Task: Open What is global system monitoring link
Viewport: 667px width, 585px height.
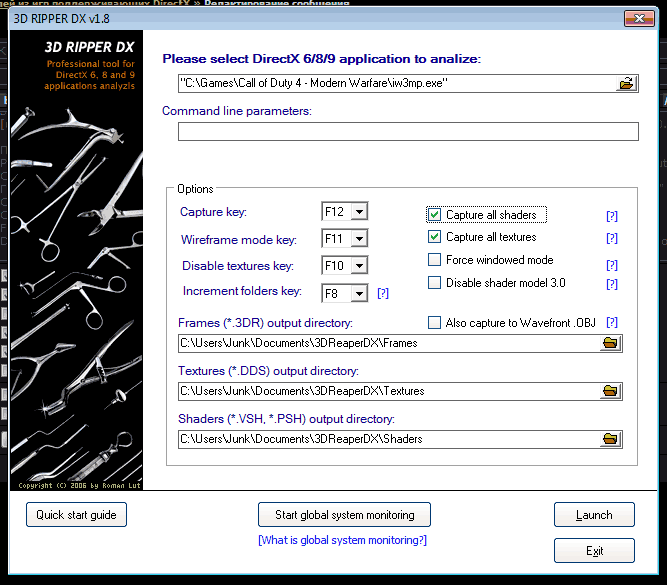Action: coord(342,540)
